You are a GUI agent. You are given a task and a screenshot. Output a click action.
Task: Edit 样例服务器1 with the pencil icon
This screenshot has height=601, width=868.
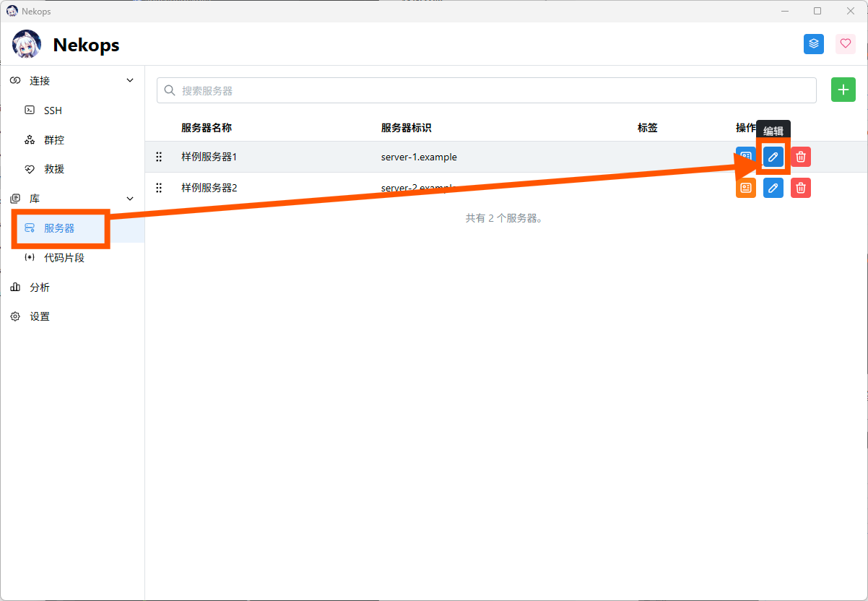point(773,157)
